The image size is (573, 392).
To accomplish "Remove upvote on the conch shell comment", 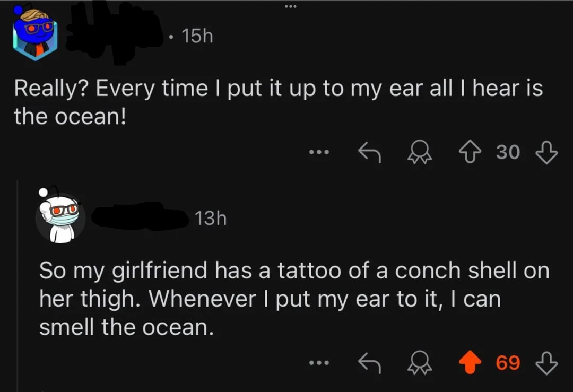I will point(470,362).
